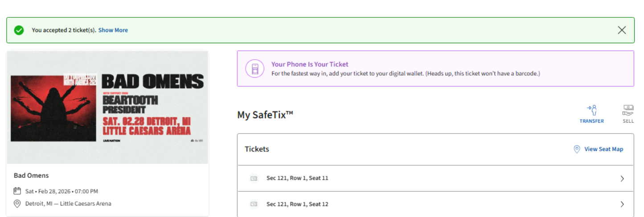Expand the Seat 12 ticket chevron
The image size is (644, 217).
pos(622,205)
